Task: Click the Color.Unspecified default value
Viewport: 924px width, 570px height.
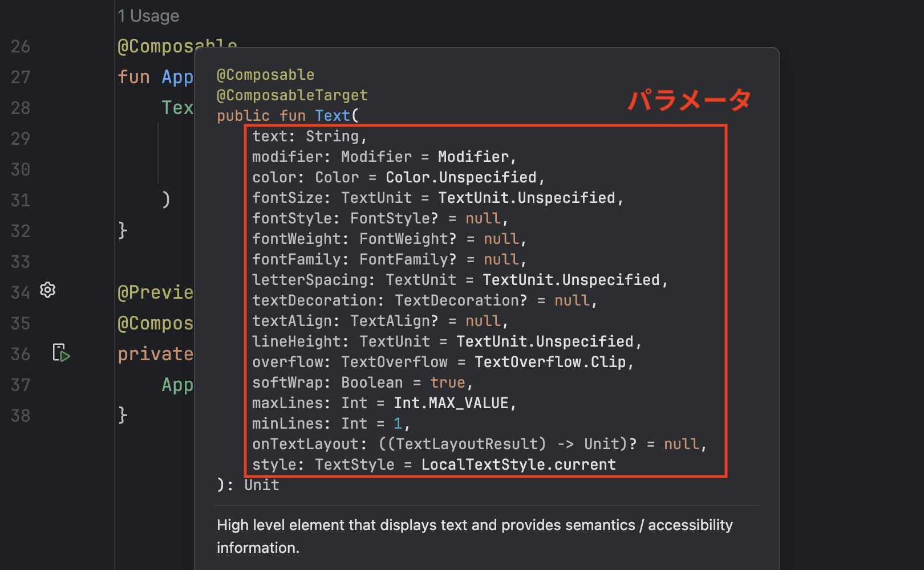Action: click(461, 178)
